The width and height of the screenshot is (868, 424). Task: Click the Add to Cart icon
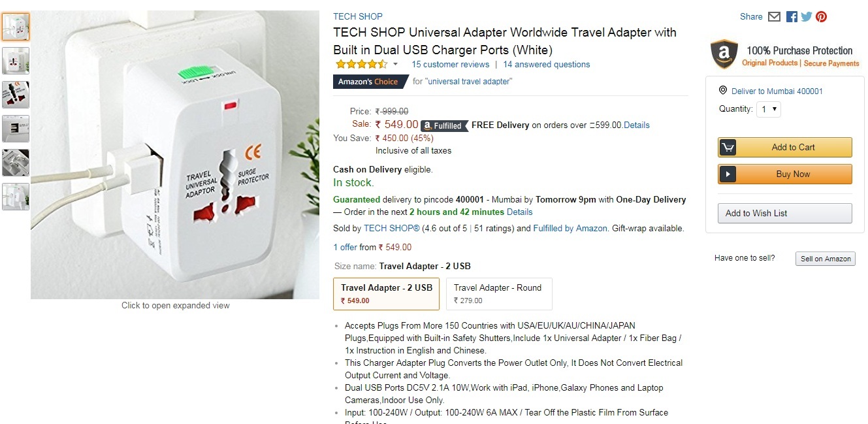[x=728, y=147]
